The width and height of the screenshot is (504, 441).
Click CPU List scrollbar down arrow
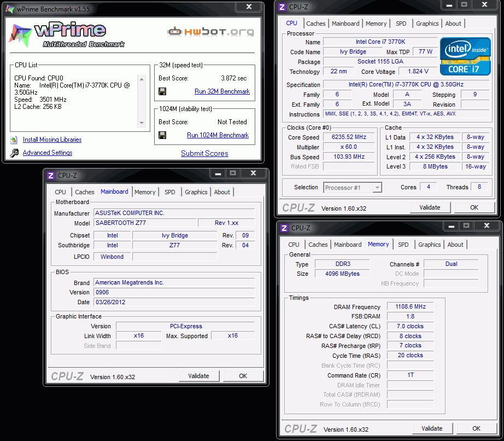(x=142, y=123)
